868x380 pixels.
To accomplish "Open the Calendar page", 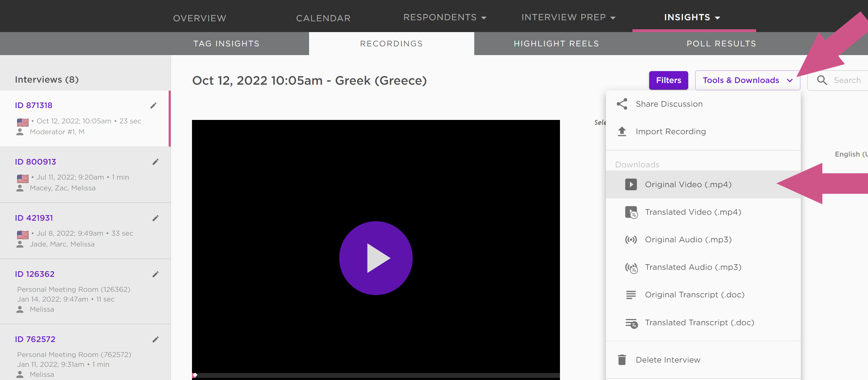I will click(x=323, y=18).
